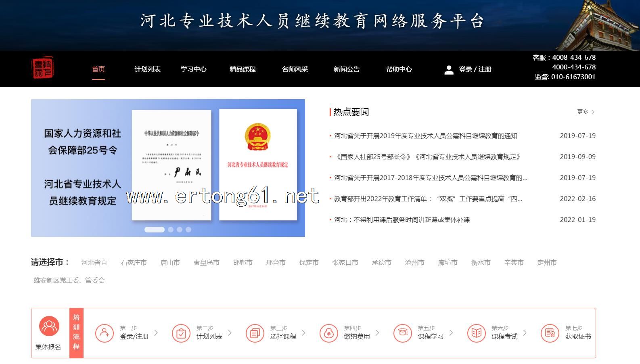
Task: Select the 计划列表 clipboard step icon
Action: (181, 333)
